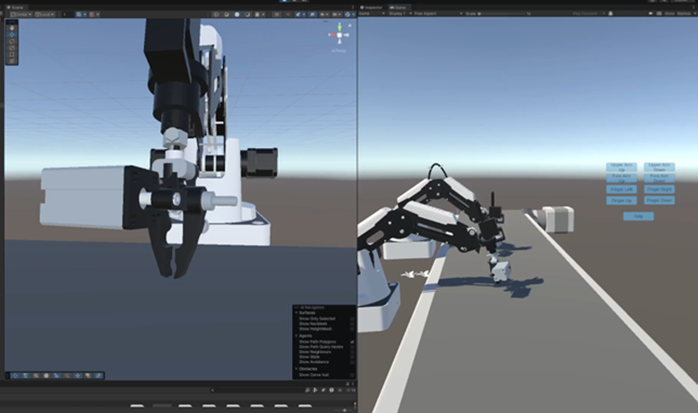The width and height of the screenshot is (698, 413).
Task: Open the Local rotation dropdown
Action: 47,15
